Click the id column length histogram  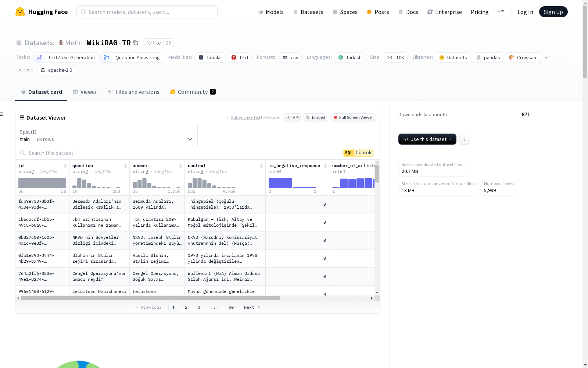click(x=42, y=183)
